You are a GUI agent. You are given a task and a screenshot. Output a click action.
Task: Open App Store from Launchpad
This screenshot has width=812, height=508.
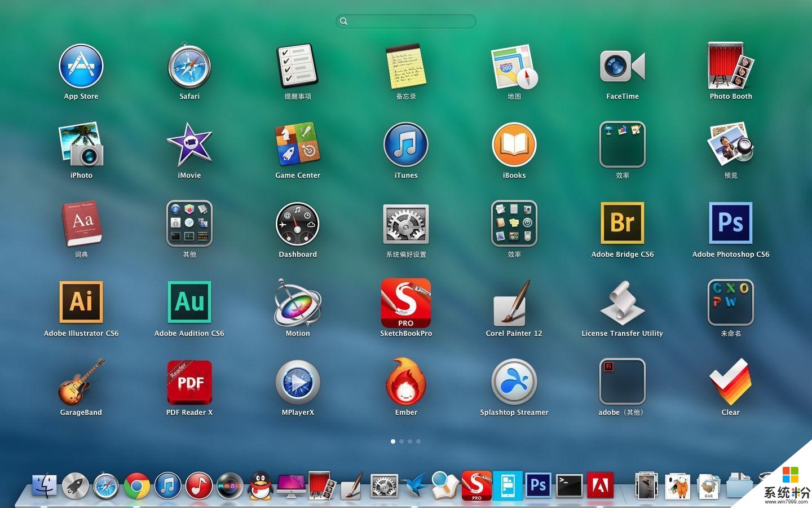point(81,66)
